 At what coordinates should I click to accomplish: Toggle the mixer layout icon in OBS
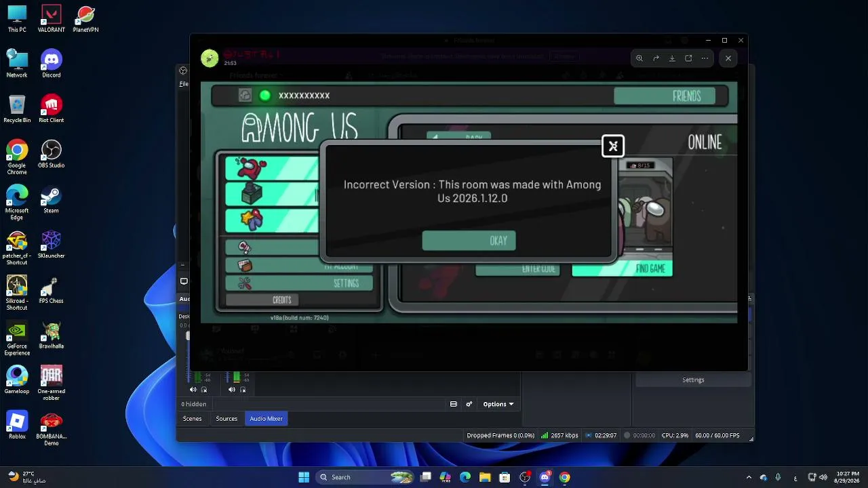pos(454,405)
